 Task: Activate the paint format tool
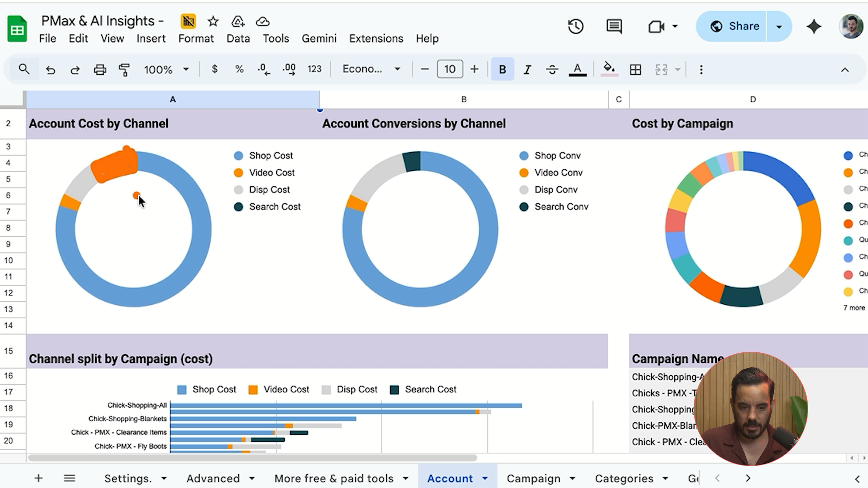124,70
